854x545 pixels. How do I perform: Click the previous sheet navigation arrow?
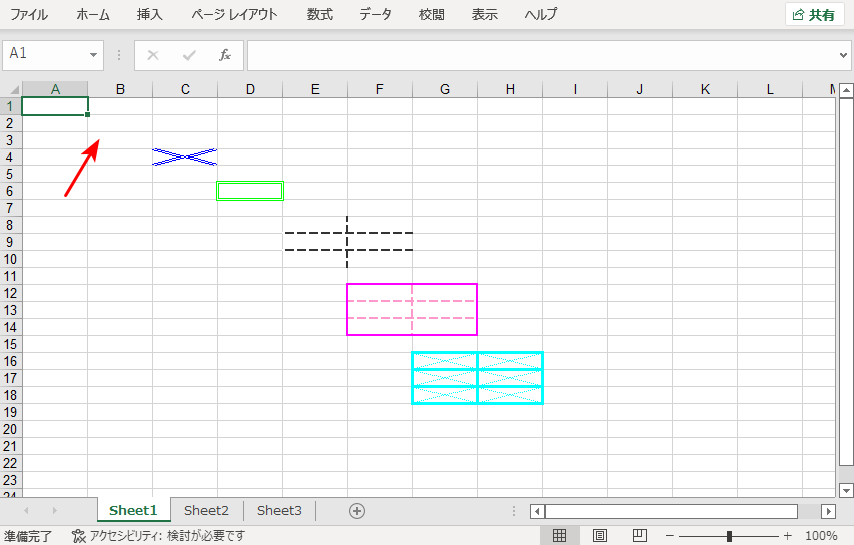[x=26, y=510]
